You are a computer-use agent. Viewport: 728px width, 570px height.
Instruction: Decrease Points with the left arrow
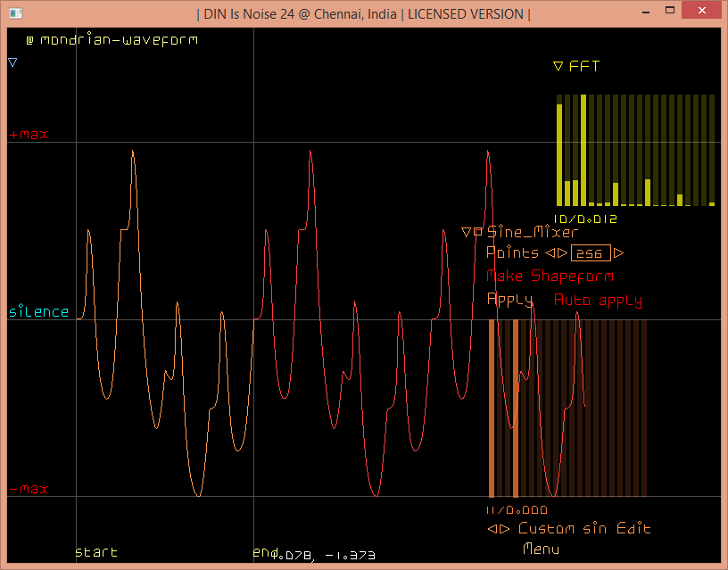click(x=550, y=253)
